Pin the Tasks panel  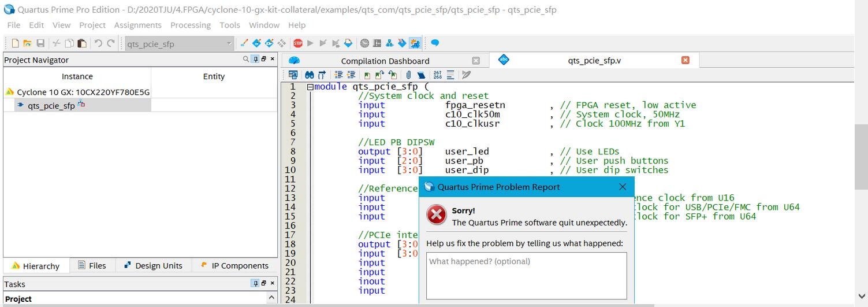tap(255, 283)
